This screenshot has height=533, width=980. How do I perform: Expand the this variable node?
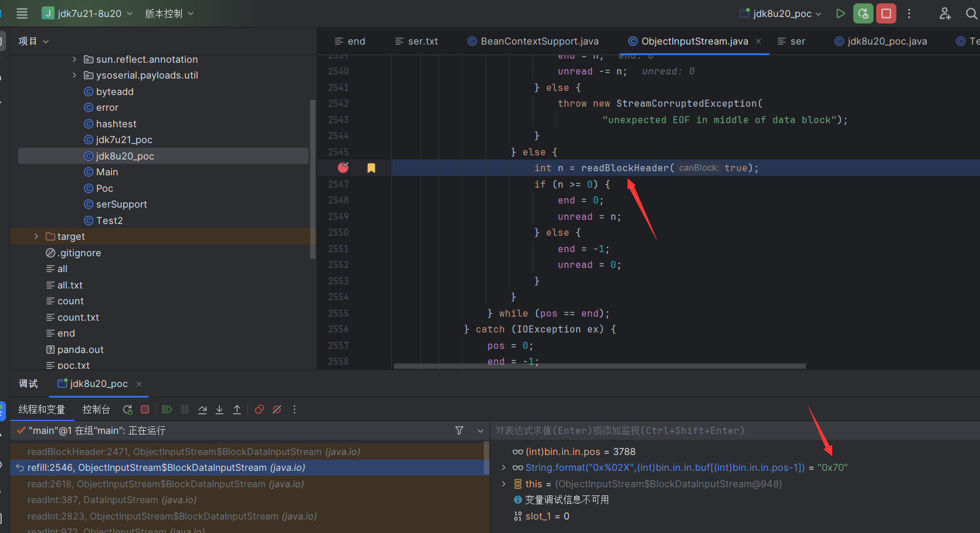point(503,484)
